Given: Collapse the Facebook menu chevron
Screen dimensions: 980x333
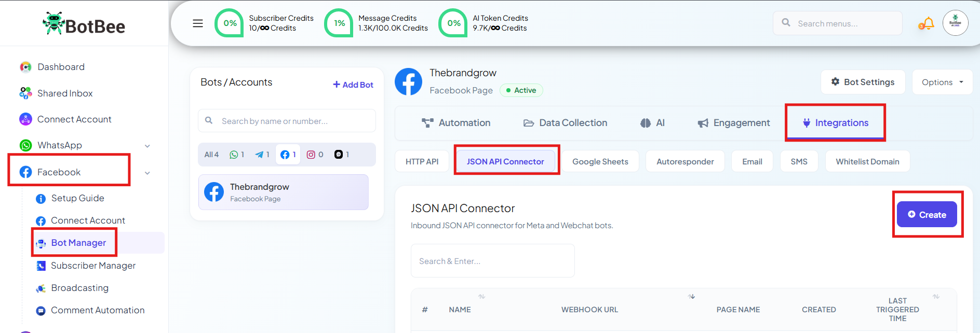Looking at the screenshot, I should [x=147, y=173].
